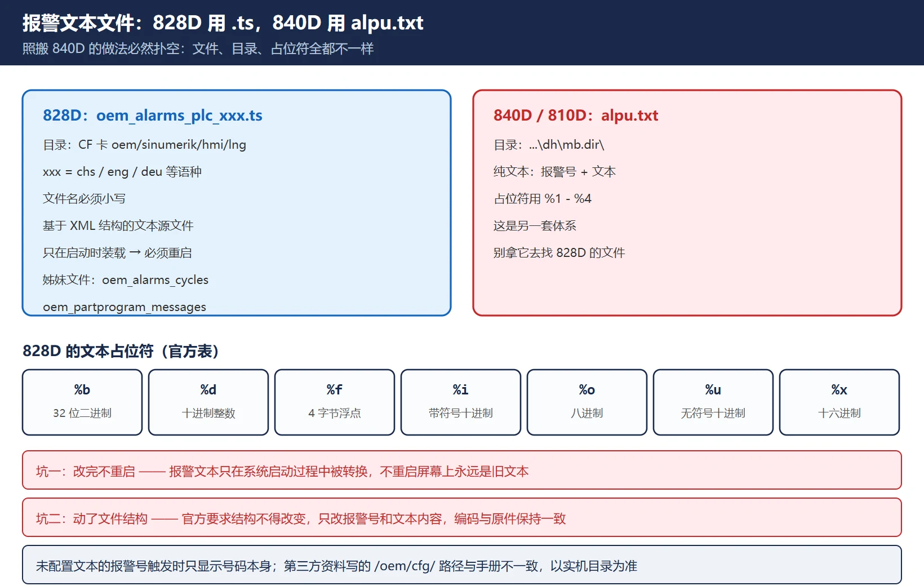Select the %f 4 字节浮点 card
Viewport: 924px width, 586px height.
tap(335, 402)
